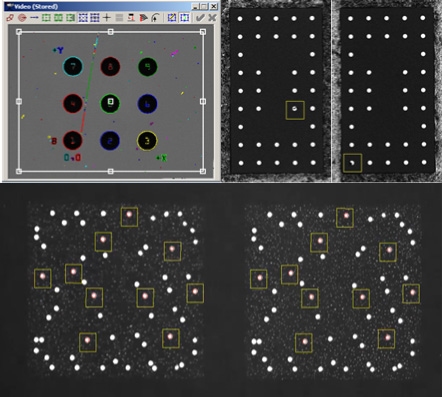Select the green-outlined center blob numbered 5

pos(110,104)
